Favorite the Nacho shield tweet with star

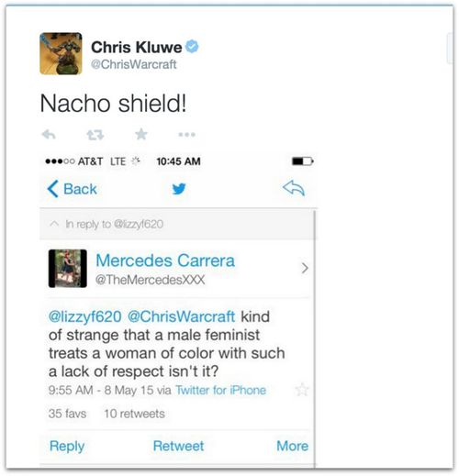pyautogui.click(x=141, y=134)
